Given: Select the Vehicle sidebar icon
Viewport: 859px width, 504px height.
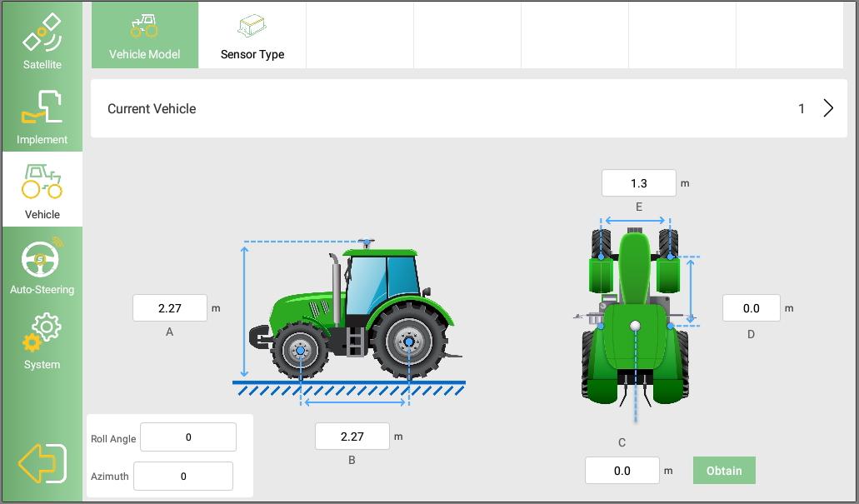Looking at the screenshot, I should point(42,189).
